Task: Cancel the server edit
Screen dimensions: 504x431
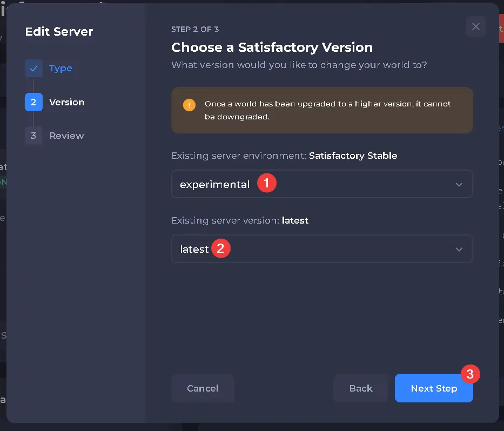Action: [x=203, y=388]
